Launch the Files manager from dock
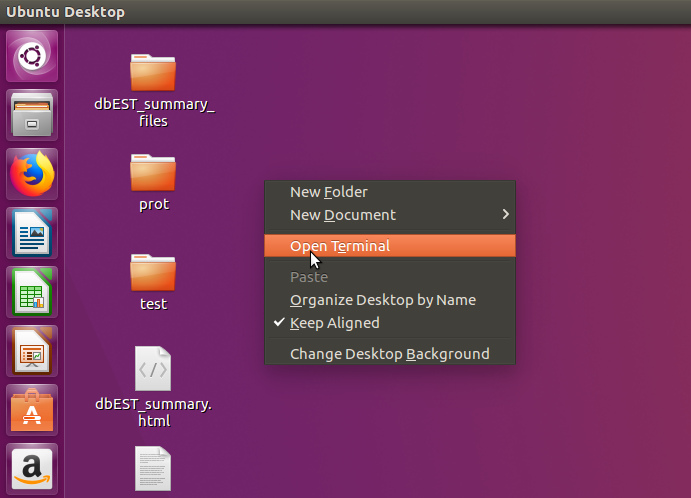691x498 pixels. point(33,116)
